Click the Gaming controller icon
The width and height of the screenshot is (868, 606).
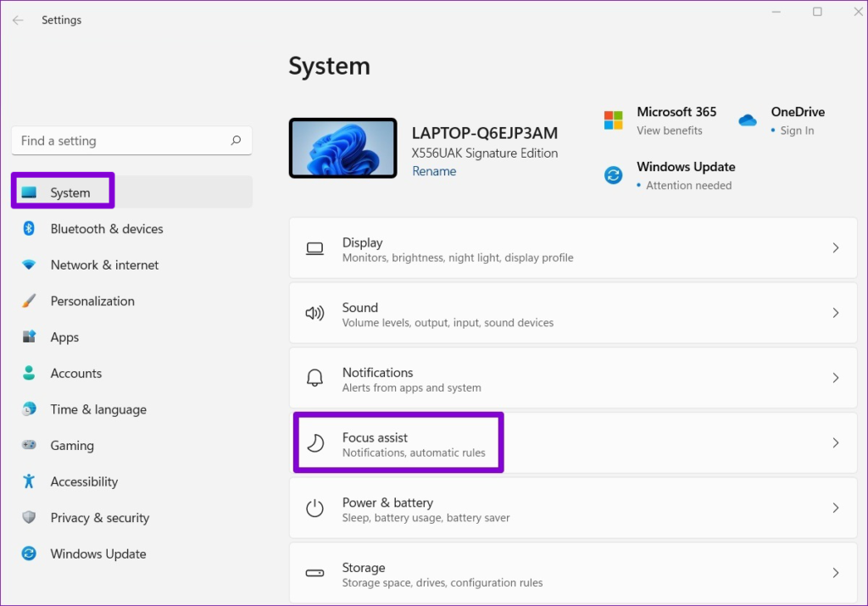point(29,446)
